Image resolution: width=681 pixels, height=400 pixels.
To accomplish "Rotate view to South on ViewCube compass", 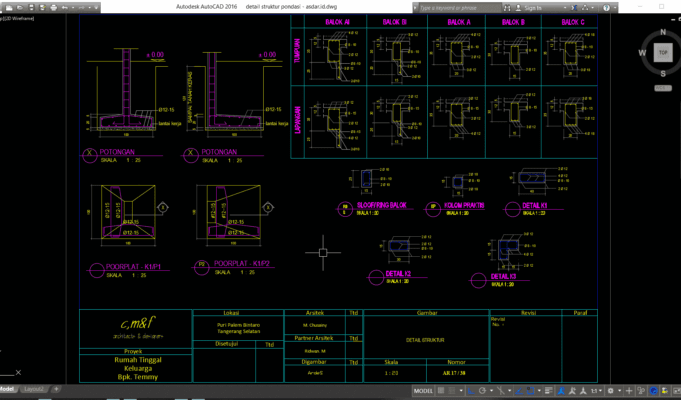I will [662, 72].
